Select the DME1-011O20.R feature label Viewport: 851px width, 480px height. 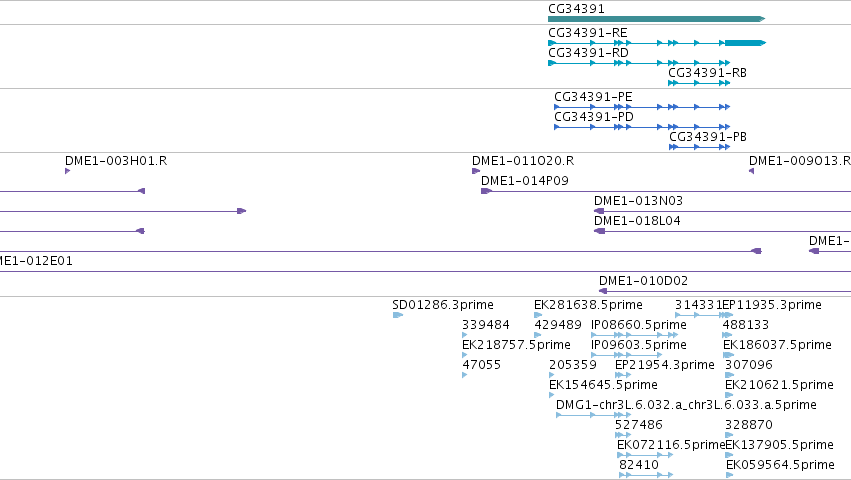pyautogui.click(x=523, y=161)
